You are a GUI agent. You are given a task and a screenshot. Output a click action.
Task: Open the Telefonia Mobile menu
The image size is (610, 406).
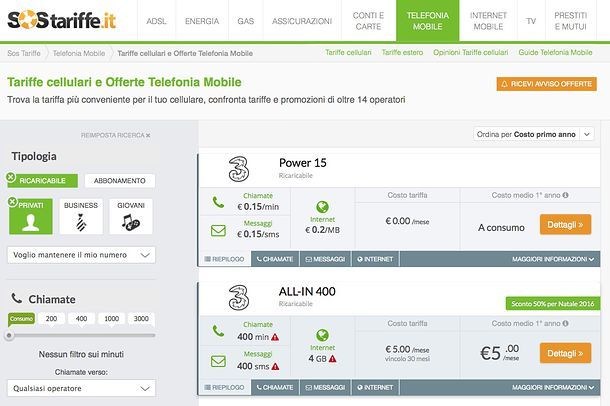(428, 21)
